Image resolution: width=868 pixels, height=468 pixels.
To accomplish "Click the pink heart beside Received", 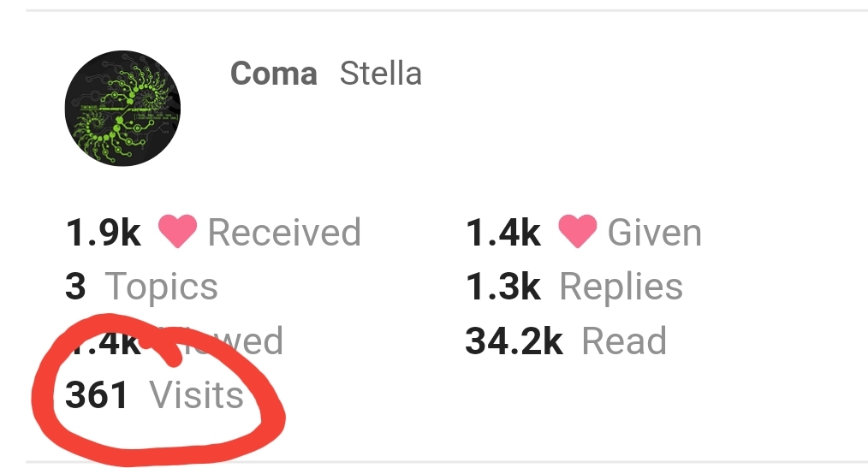I will click(x=177, y=232).
